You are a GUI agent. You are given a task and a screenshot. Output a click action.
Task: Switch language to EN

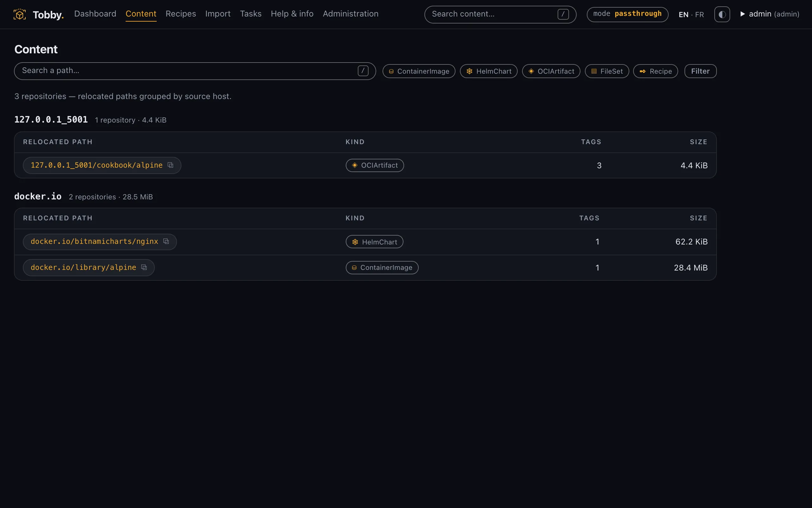pos(683,15)
